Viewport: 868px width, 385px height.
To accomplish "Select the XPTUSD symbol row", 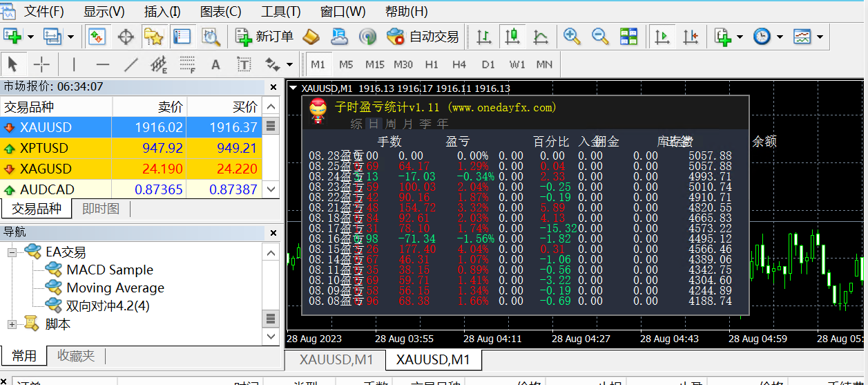I will click(x=131, y=148).
